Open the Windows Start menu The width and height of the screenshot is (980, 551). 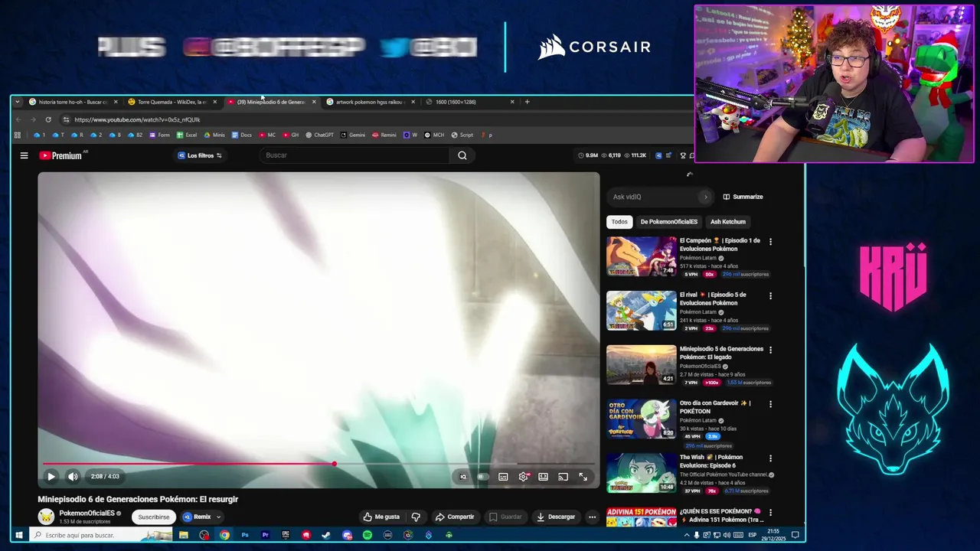click(19, 535)
